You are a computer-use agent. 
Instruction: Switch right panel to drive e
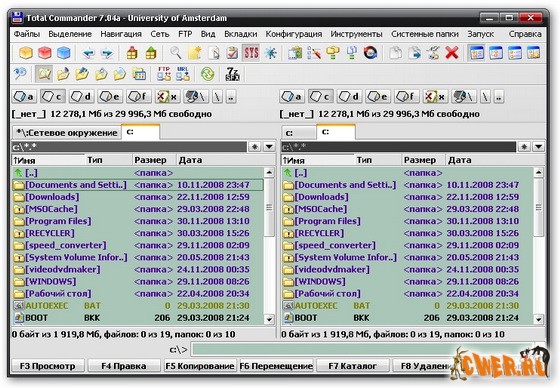378,96
